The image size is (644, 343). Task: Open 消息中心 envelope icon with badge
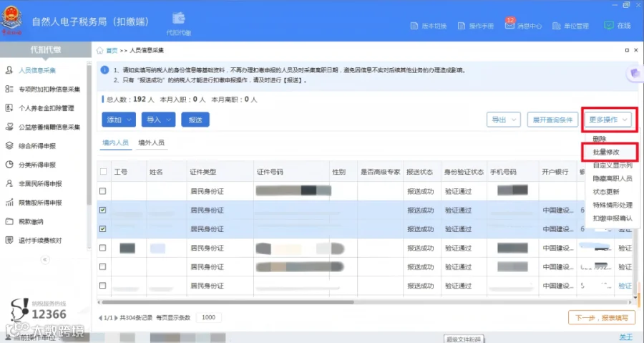pos(509,25)
